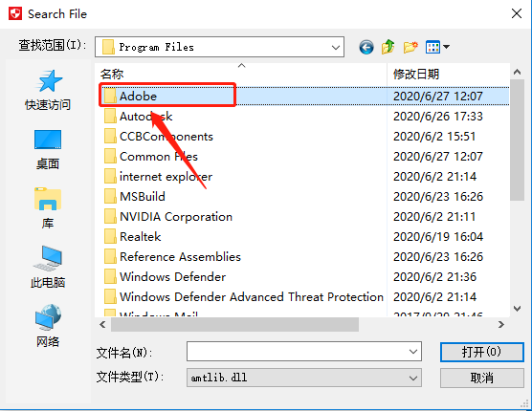Click the 打开(O) open button

[x=482, y=352]
